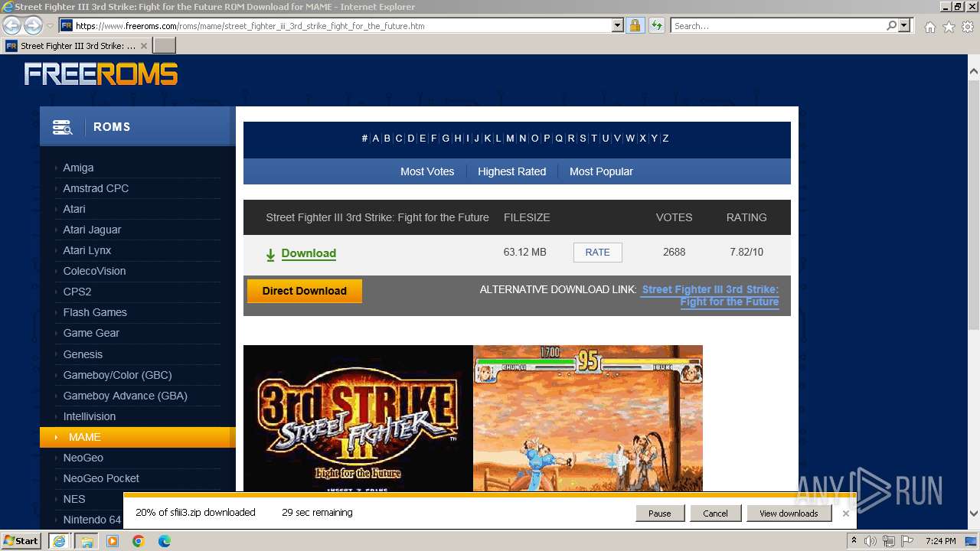Launch Chrome from taskbar
This screenshot has width=980, height=551.
tap(139, 541)
